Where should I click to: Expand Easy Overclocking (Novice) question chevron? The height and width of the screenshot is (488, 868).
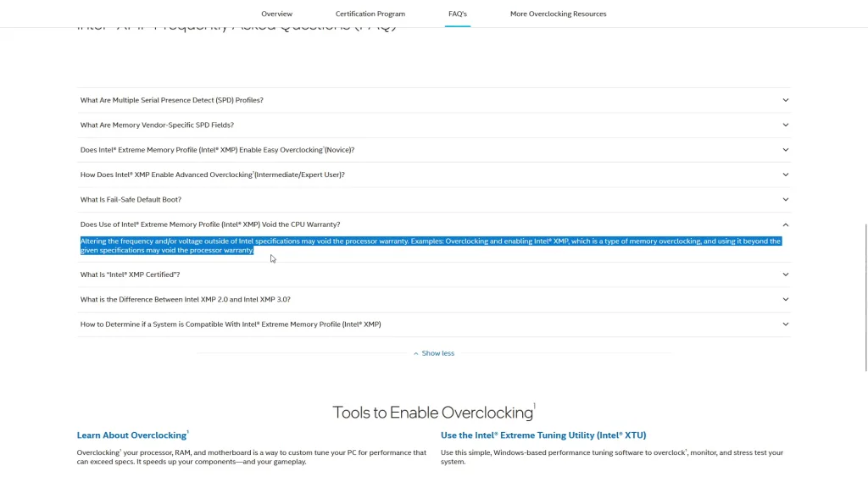coord(786,150)
